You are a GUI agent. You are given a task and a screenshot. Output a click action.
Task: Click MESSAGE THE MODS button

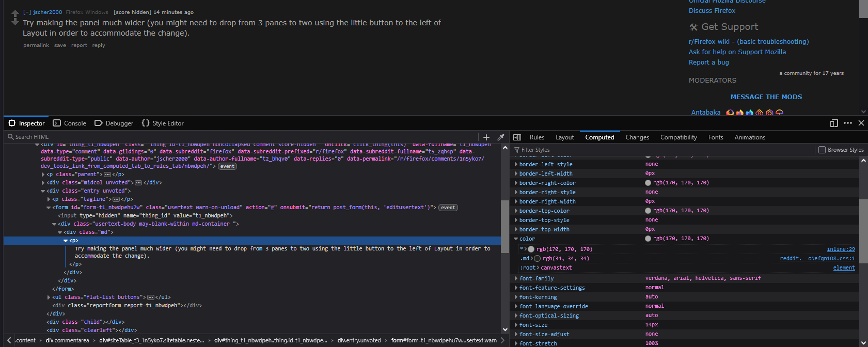[x=766, y=97]
